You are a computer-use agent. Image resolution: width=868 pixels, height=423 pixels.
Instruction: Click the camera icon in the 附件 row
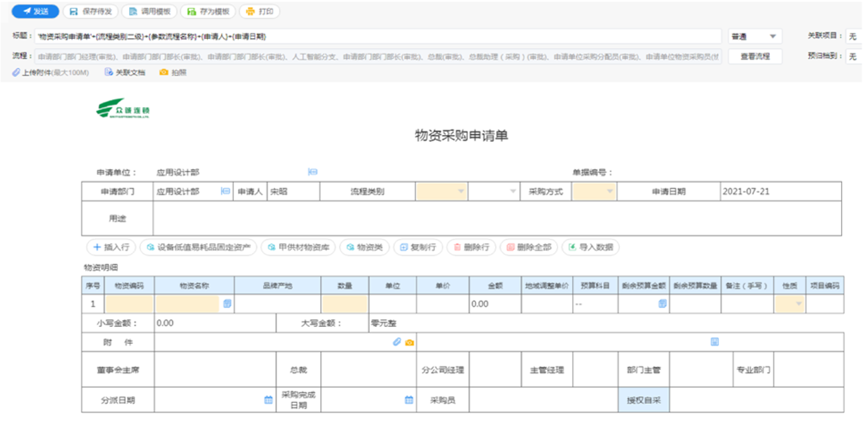[x=410, y=342]
